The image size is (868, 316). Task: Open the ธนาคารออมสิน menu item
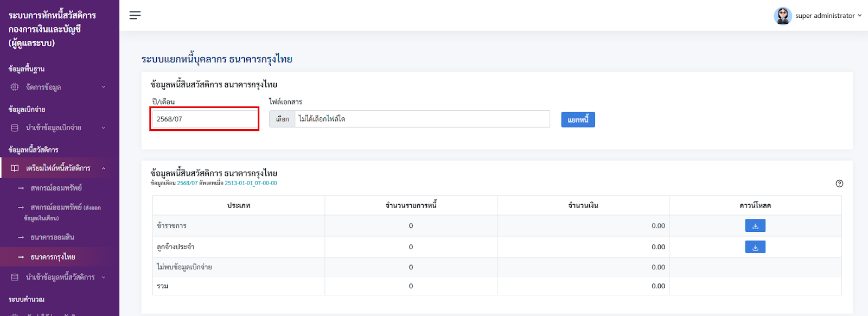52,237
